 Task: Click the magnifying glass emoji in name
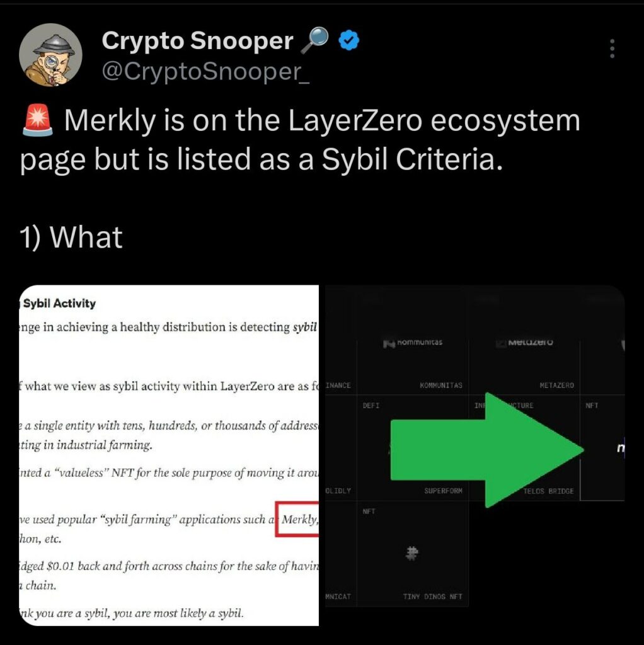315,40
